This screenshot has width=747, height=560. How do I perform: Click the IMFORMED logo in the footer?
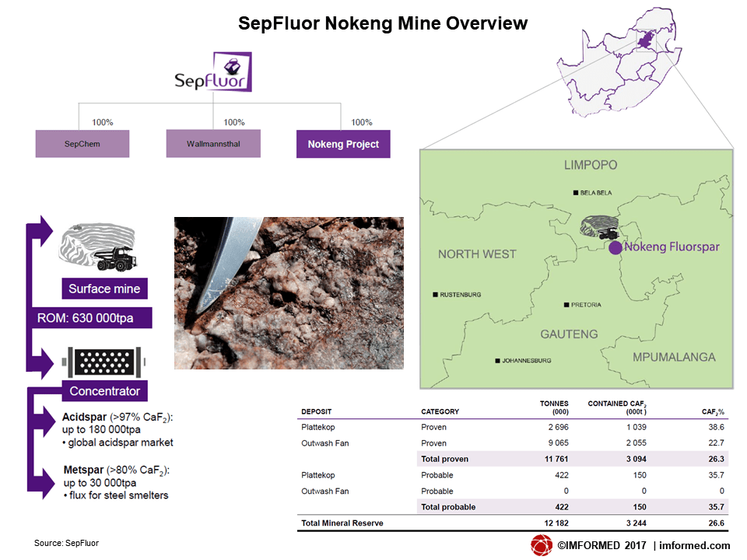click(542, 544)
